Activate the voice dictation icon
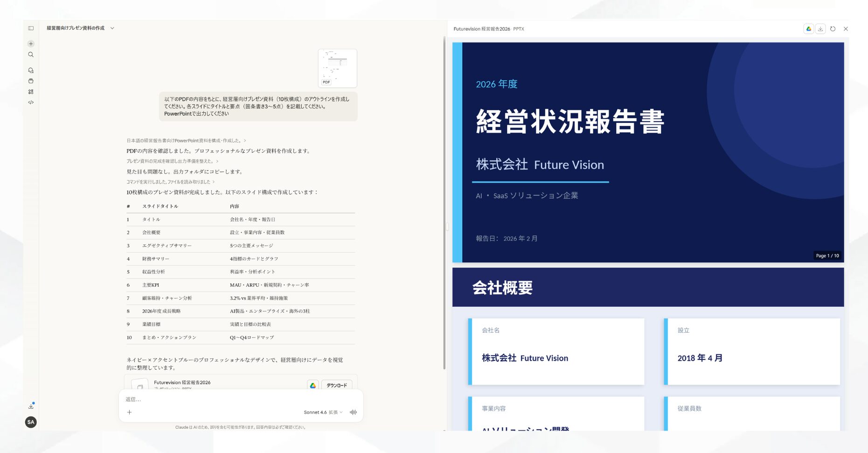The height and width of the screenshot is (453, 868). coord(353,412)
